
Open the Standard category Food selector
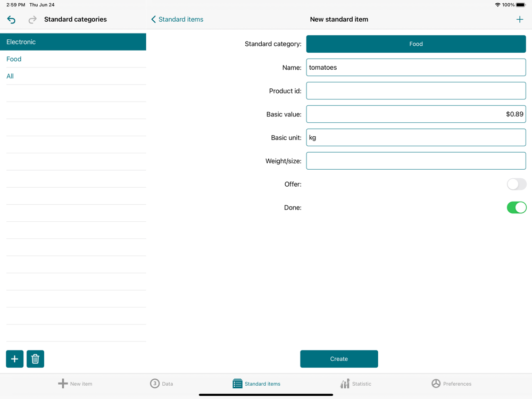click(x=416, y=44)
